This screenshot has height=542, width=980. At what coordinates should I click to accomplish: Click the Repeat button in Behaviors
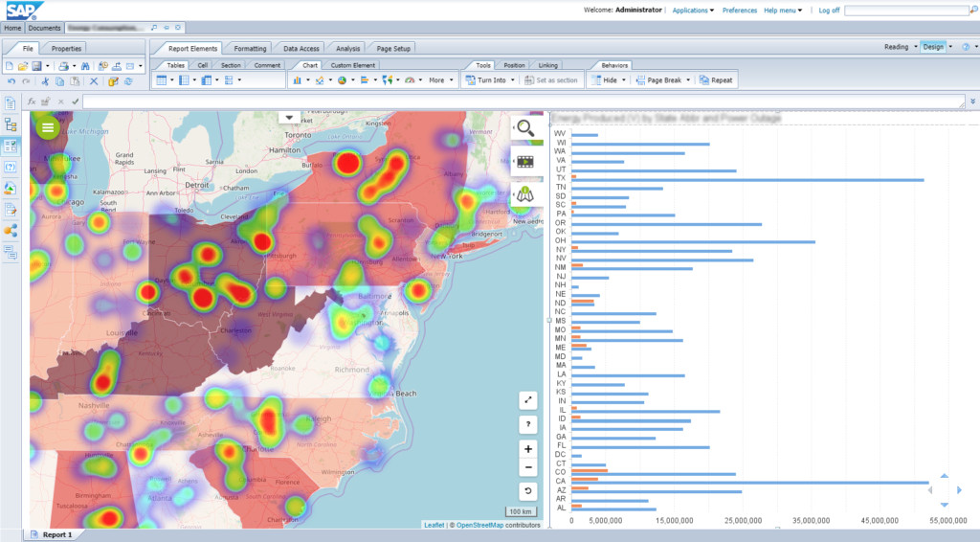(x=716, y=80)
